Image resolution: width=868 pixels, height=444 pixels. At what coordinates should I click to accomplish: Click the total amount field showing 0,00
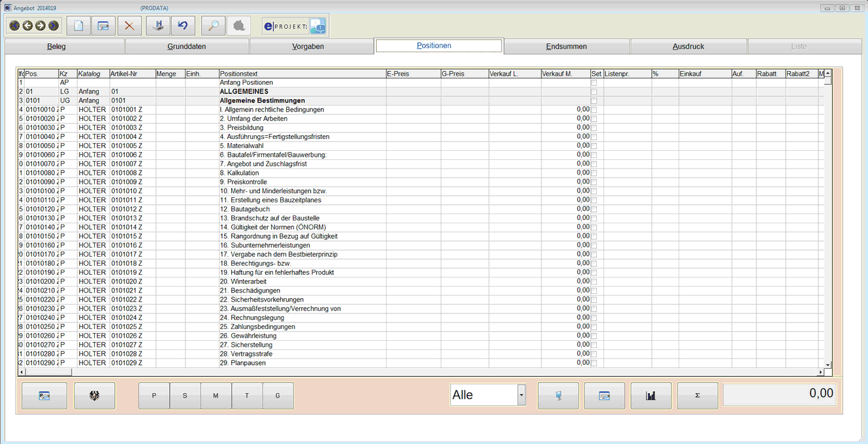click(780, 395)
